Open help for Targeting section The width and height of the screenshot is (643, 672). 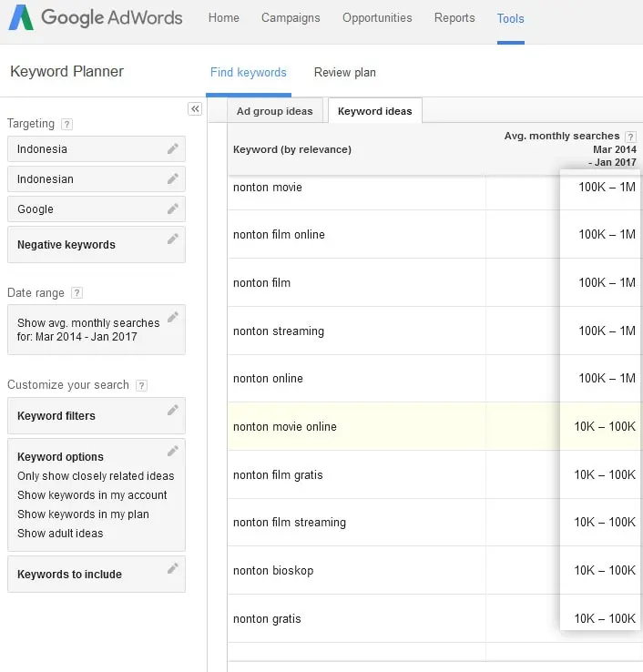coord(66,124)
